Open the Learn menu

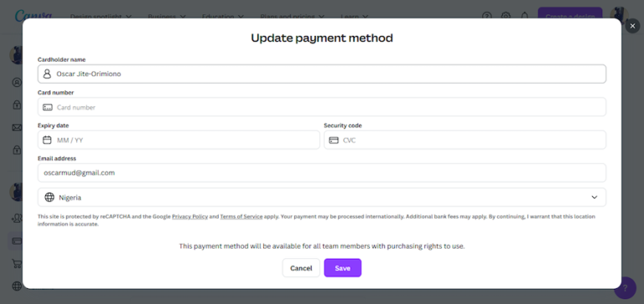[355, 17]
